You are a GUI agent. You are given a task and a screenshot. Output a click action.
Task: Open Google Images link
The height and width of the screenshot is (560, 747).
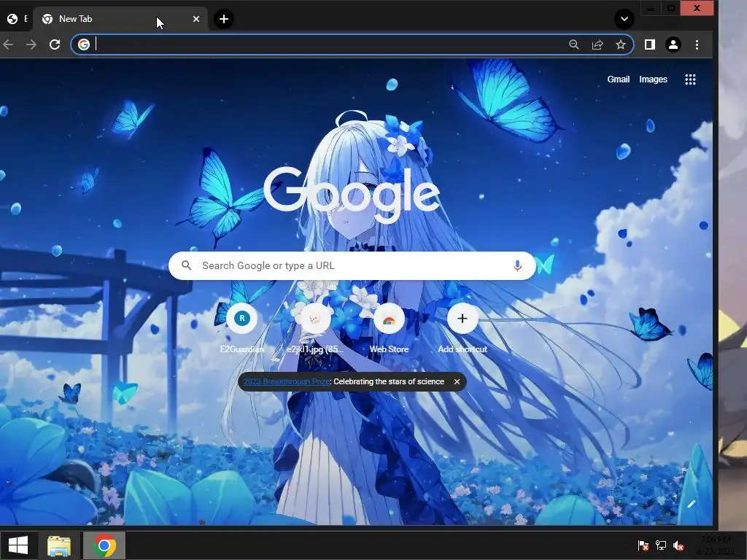coord(653,79)
